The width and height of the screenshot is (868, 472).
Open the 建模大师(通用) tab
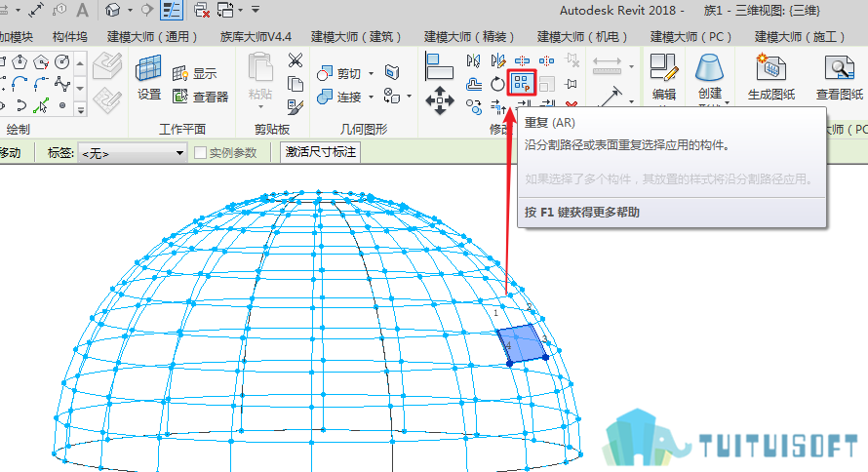[152, 36]
